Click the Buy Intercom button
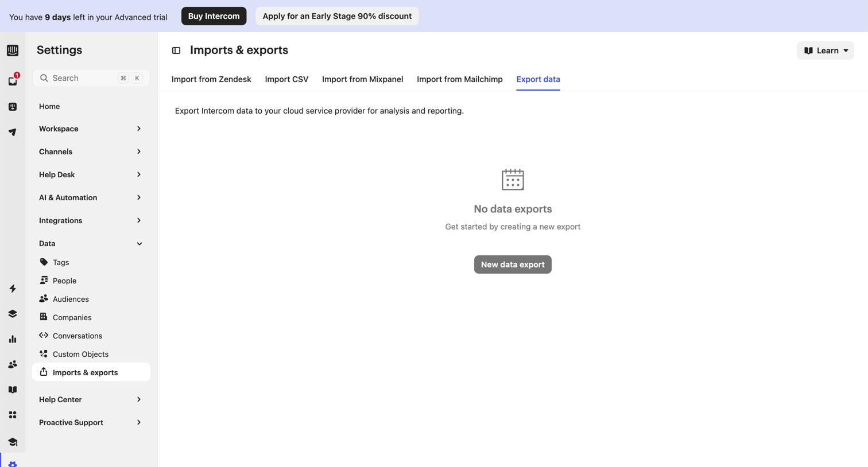The image size is (868, 467). (x=214, y=16)
